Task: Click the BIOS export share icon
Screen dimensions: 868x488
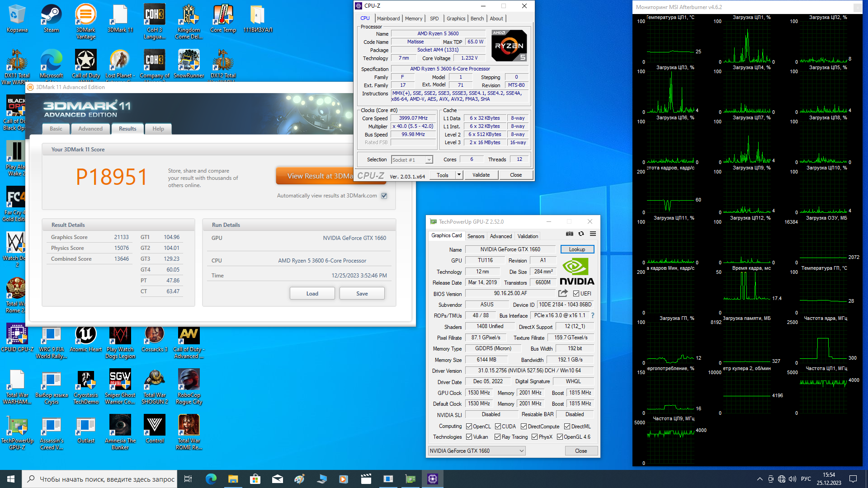Action: point(563,293)
